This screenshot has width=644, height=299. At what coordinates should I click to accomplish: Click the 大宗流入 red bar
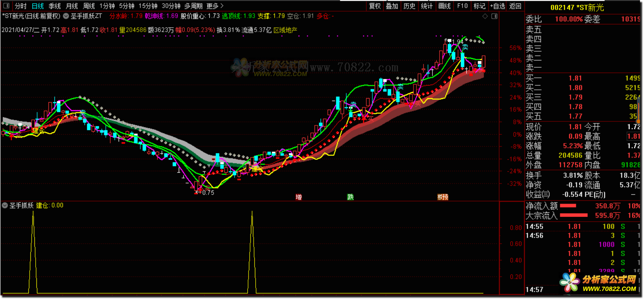(573, 215)
